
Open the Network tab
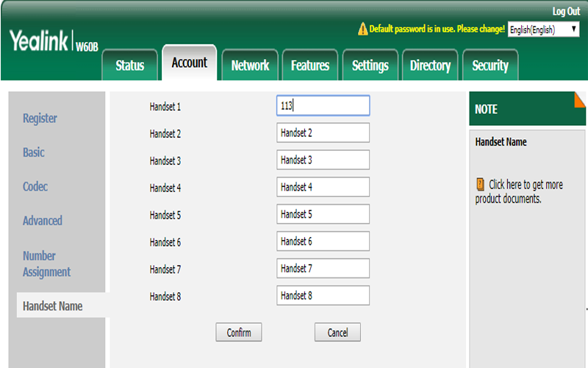[x=250, y=66]
